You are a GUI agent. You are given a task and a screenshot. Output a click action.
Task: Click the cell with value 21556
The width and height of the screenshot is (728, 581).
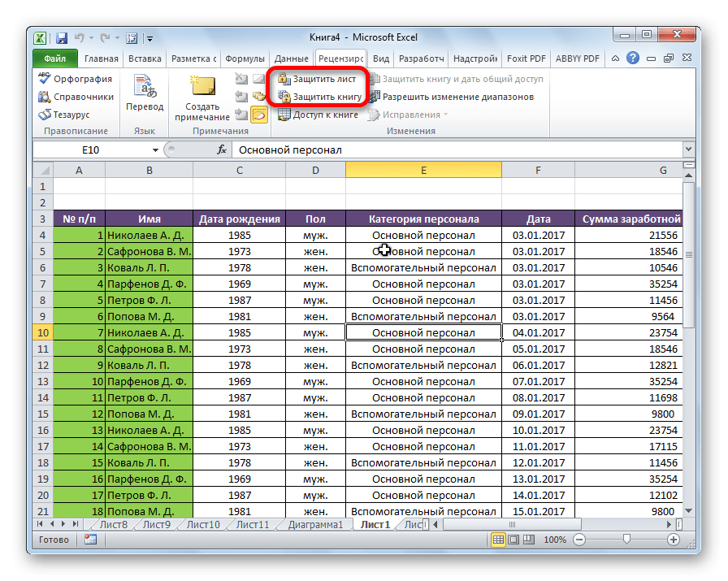629,235
